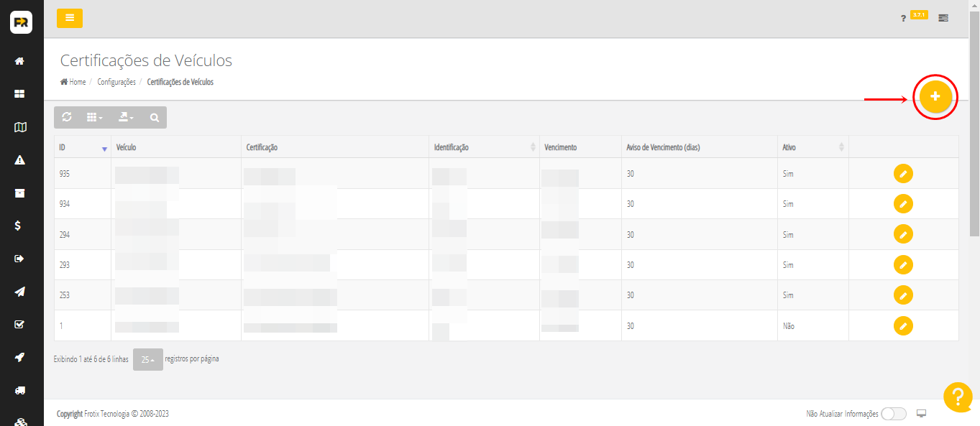
Task: Click the warning triangle sidebar icon
Action: coord(20,160)
